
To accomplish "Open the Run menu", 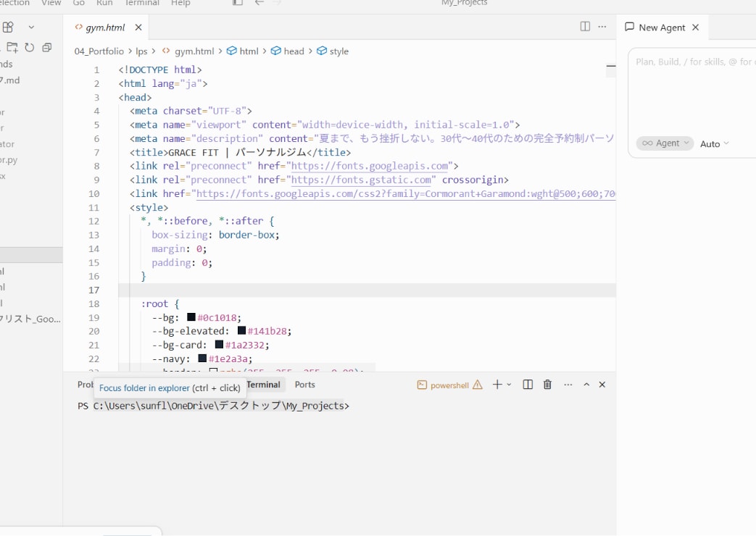I will [x=104, y=3].
